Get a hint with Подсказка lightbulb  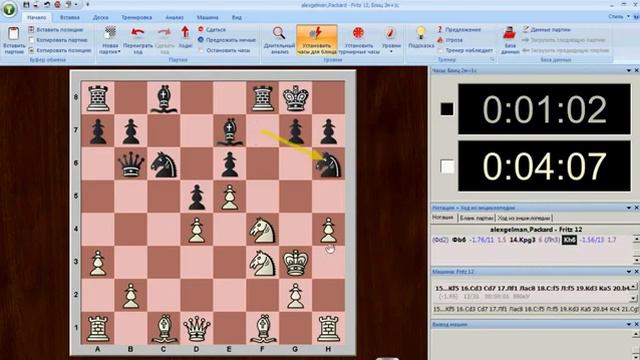pos(421,38)
